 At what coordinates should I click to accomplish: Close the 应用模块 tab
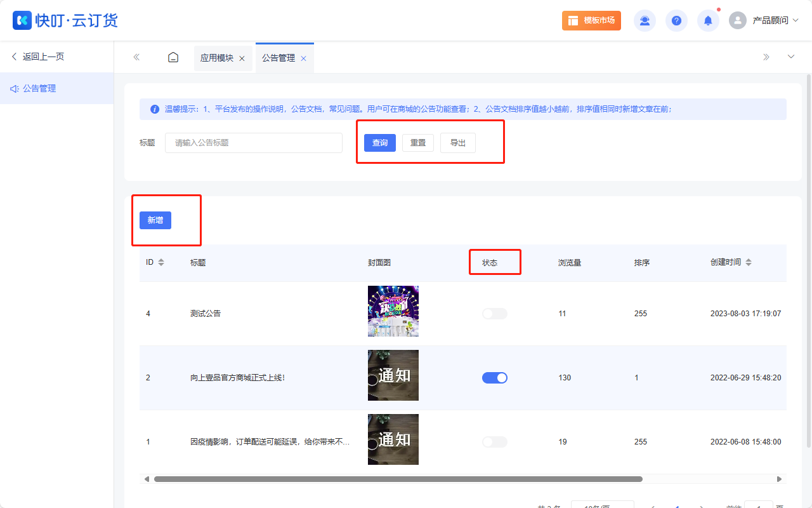pyautogui.click(x=242, y=58)
